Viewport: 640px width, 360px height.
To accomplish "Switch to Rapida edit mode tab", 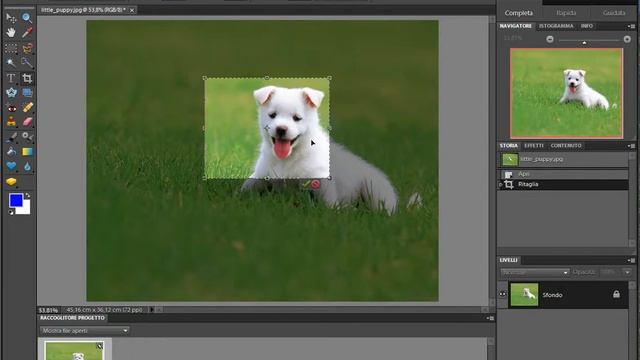I will (566, 13).
